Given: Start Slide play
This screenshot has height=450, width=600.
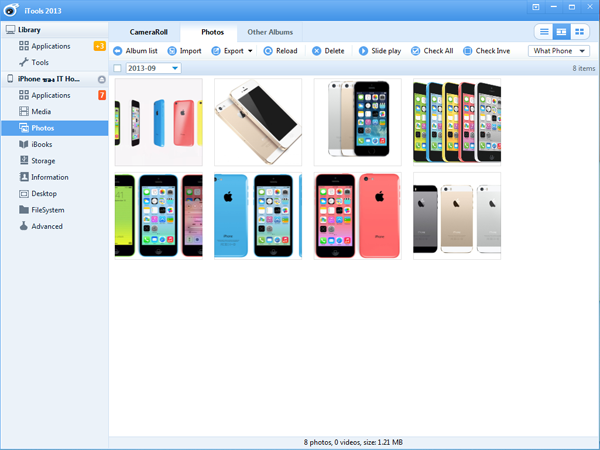Looking at the screenshot, I should pyautogui.click(x=380, y=51).
